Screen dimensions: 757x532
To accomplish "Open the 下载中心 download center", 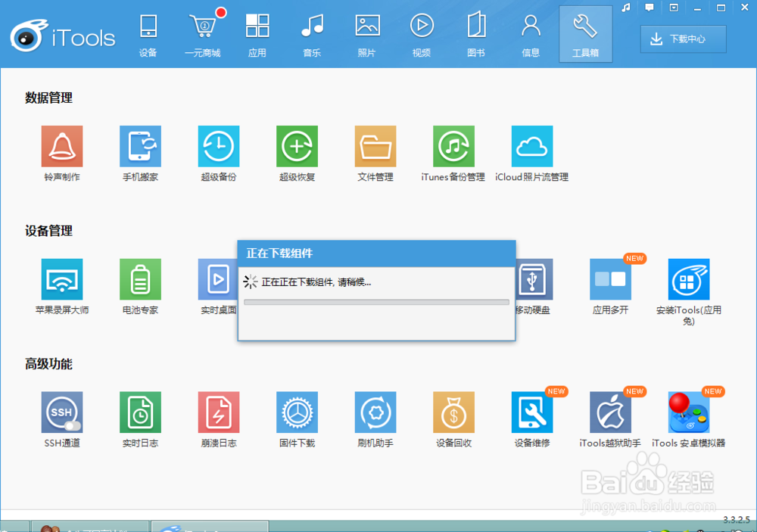I will (x=683, y=39).
